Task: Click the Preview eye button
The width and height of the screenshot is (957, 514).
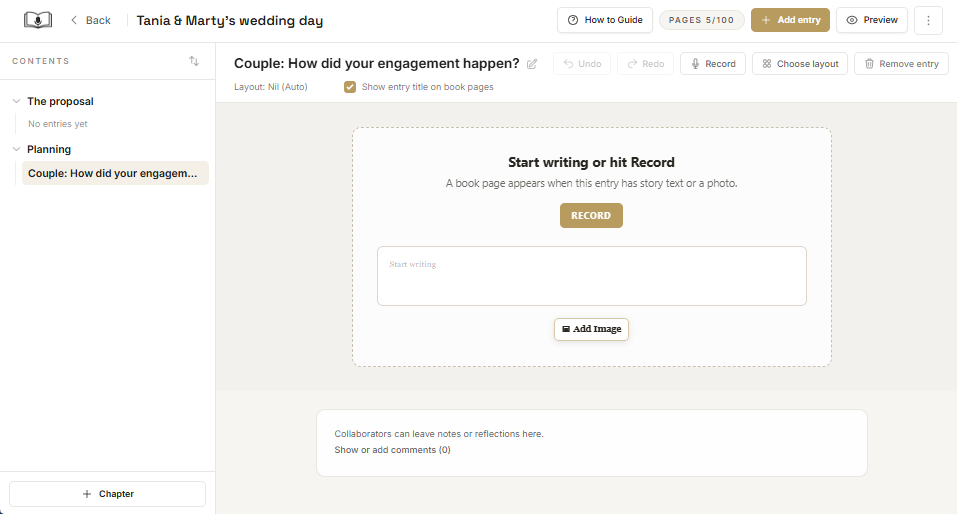Action: coord(872,20)
